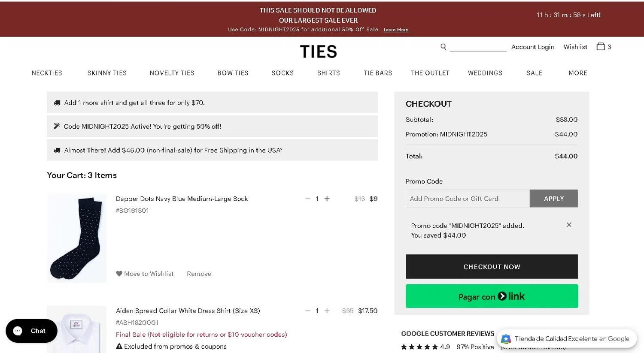Open the shopping bag cart icon
The width and height of the screenshot is (644, 353).
pyautogui.click(x=601, y=46)
